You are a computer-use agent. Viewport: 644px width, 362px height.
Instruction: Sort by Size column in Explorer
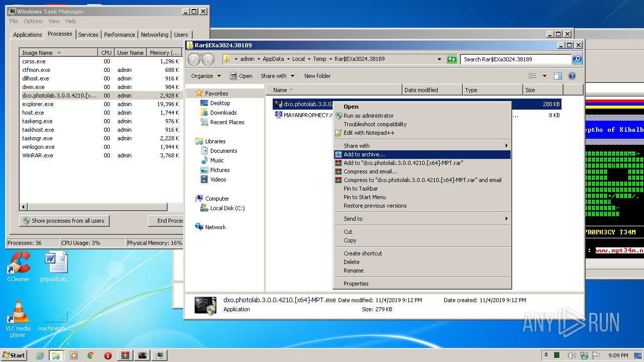point(543,90)
